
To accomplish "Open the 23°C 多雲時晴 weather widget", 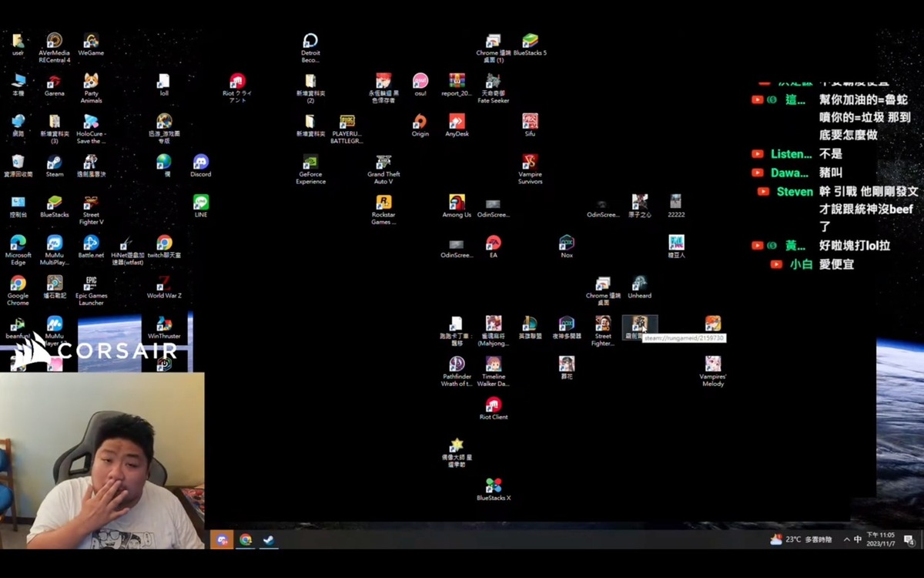I will pos(801,539).
